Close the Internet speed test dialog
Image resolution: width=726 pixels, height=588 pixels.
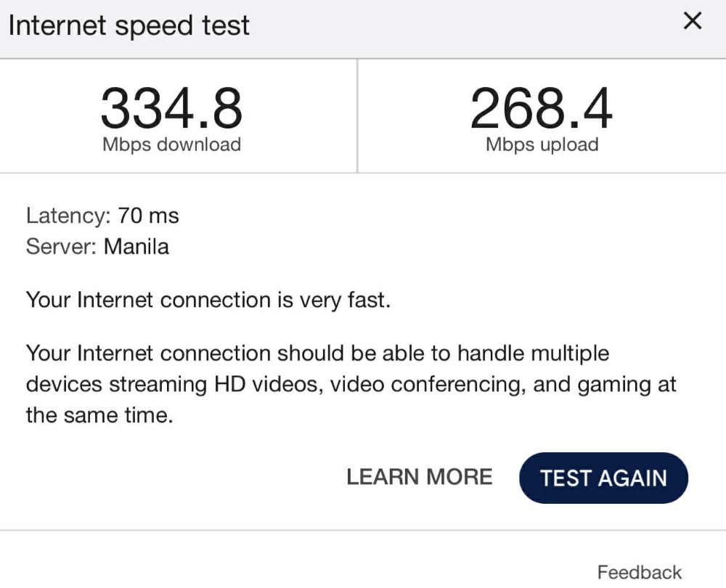click(x=693, y=22)
